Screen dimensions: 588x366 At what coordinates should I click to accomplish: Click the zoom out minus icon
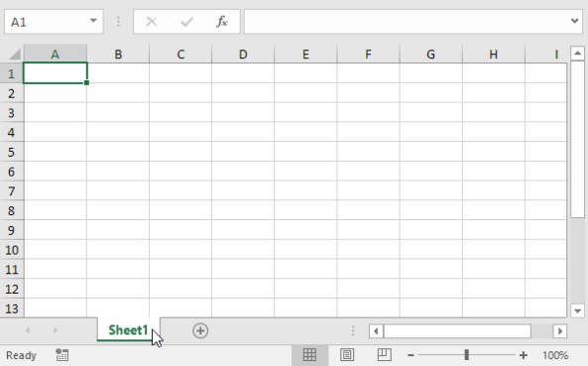tap(411, 355)
